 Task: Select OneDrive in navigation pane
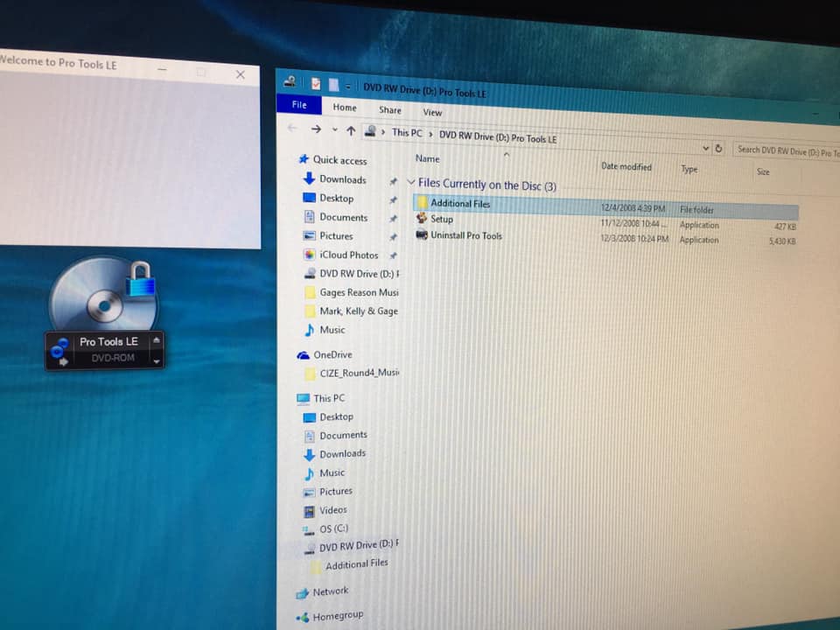pyautogui.click(x=332, y=354)
